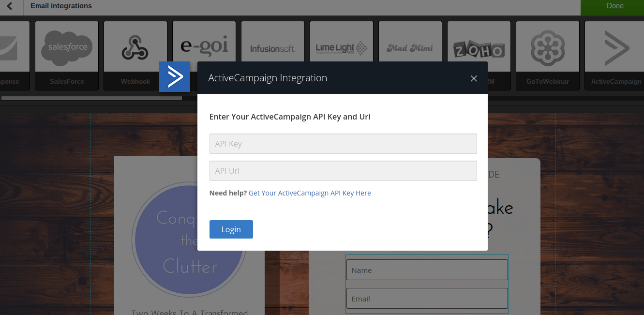Click the Email field on the landing page
644x315 pixels.
[x=427, y=299]
